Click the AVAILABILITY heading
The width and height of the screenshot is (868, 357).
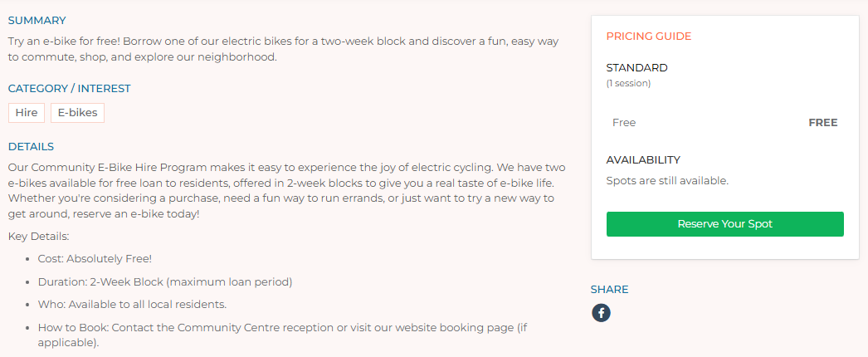643,159
